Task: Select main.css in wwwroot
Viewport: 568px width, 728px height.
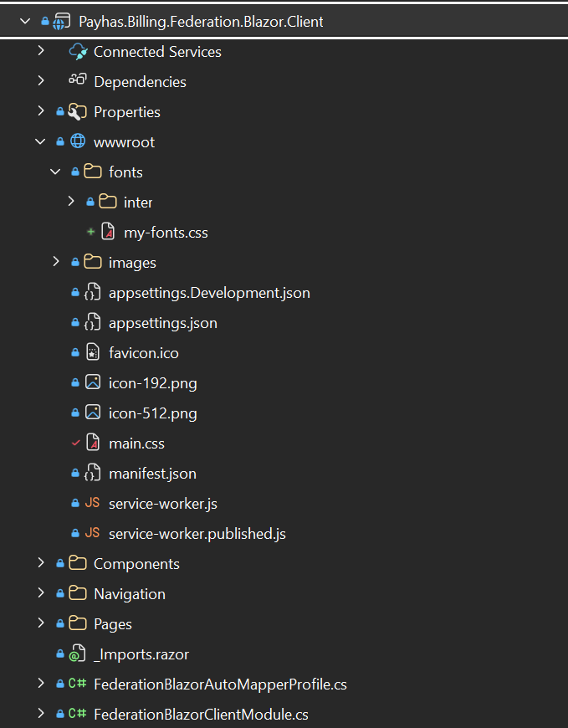Action: 136,443
